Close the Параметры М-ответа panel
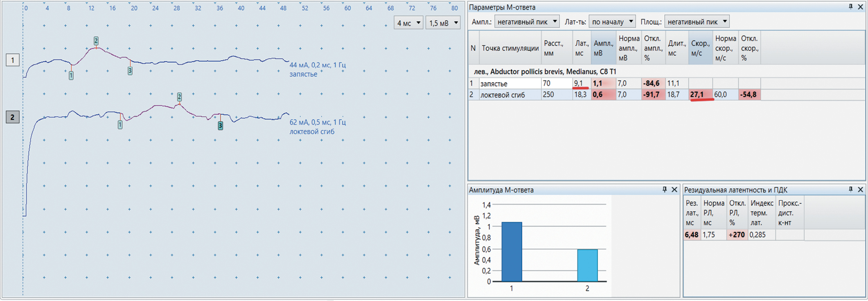 [x=860, y=7]
